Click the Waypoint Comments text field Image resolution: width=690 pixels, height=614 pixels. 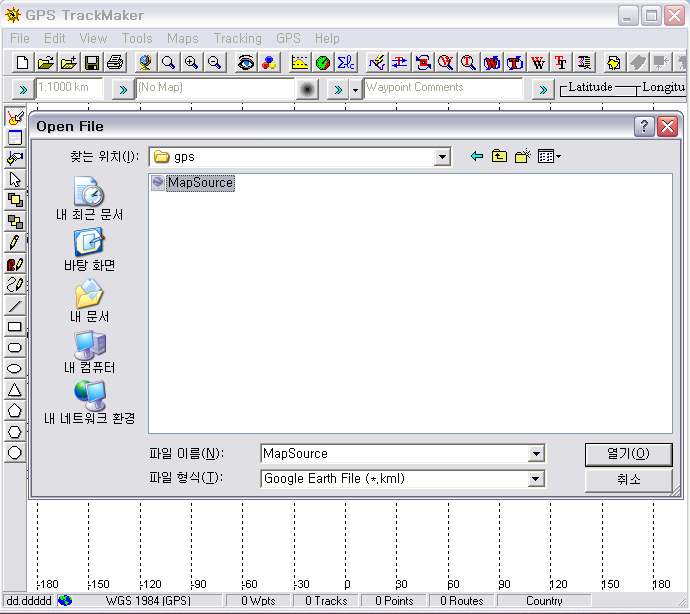coord(443,88)
